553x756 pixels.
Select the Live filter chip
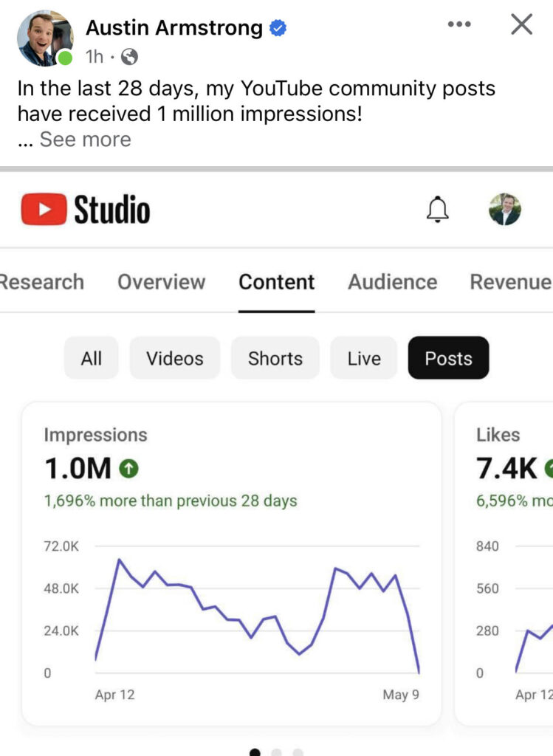click(363, 358)
